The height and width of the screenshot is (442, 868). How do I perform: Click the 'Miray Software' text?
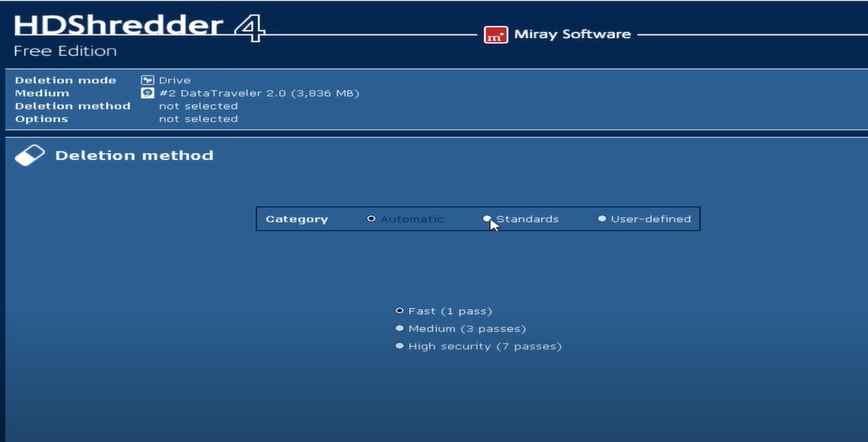tap(572, 34)
